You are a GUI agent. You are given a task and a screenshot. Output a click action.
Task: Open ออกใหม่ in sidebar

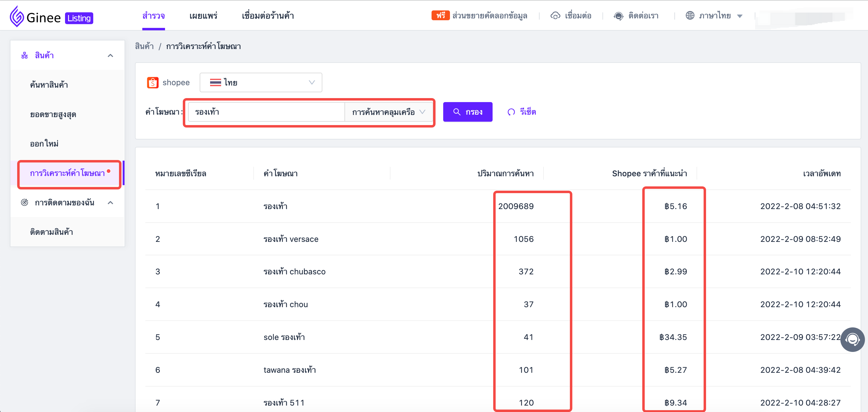[x=44, y=143]
